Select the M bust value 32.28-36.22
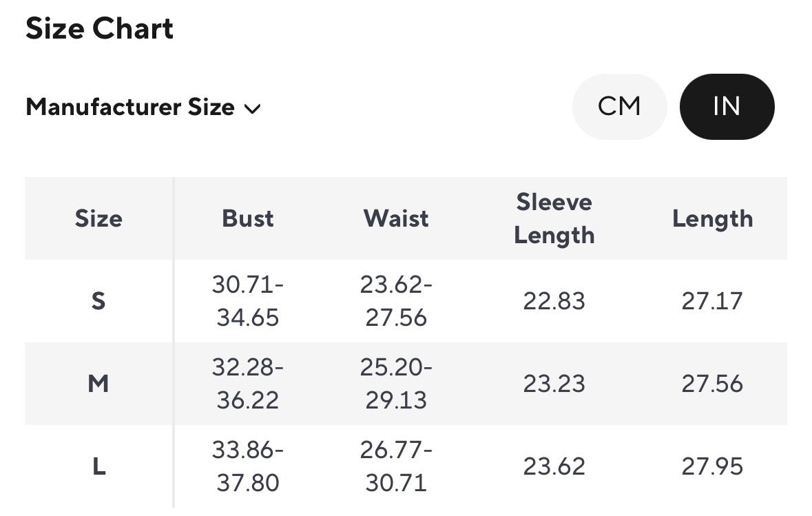The width and height of the screenshot is (812, 516). (248, 384)
